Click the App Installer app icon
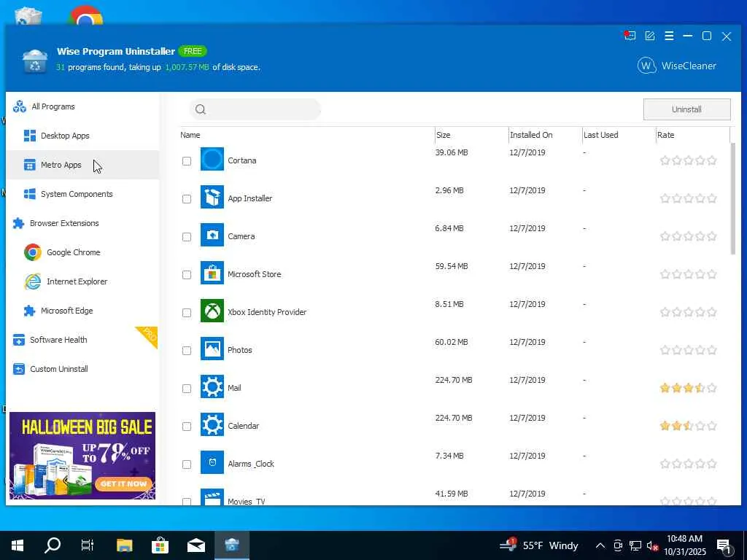 212,197
